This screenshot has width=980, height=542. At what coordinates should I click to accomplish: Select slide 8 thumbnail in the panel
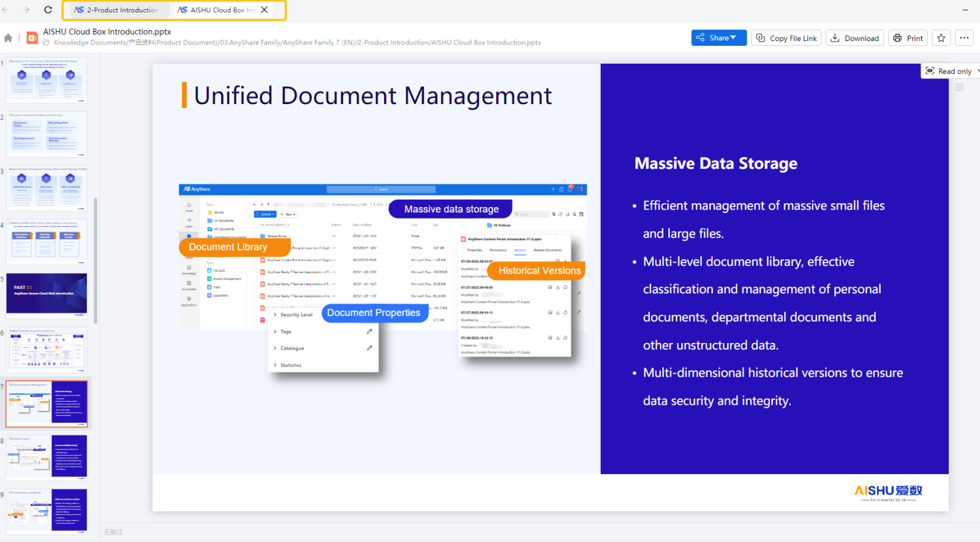click(x=47, y=457)
